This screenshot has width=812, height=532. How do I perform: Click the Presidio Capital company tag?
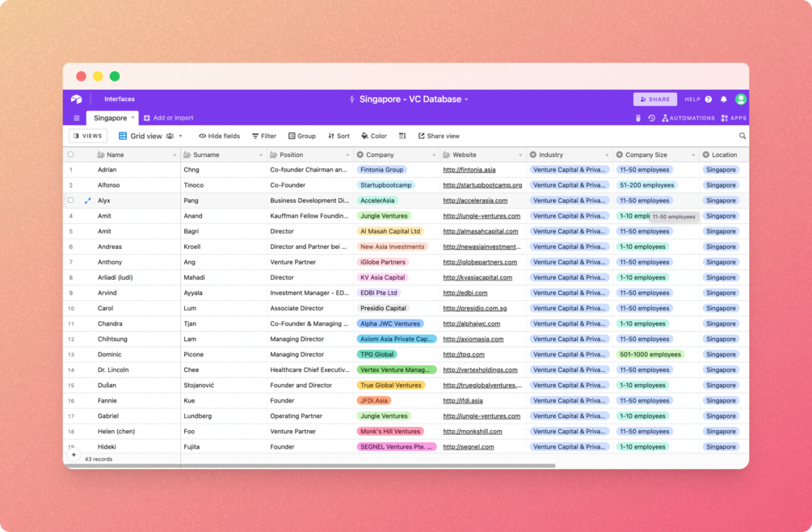pyautogui.click(x=383, y=308)
